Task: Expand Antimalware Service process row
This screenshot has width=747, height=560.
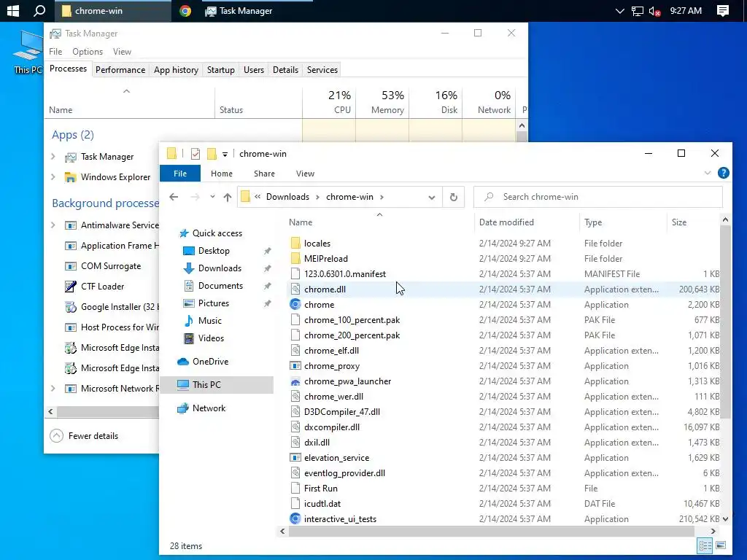Action: tap(53, 225)
